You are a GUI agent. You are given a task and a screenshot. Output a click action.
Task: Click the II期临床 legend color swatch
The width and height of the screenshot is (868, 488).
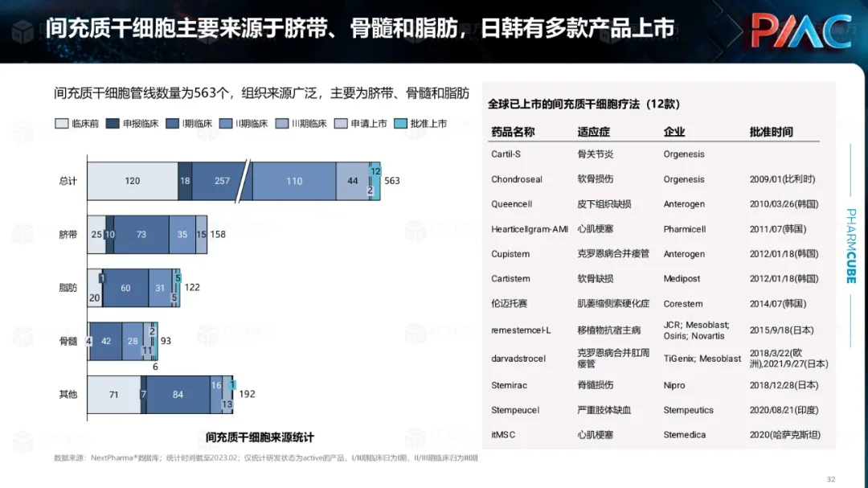[226, 124]
